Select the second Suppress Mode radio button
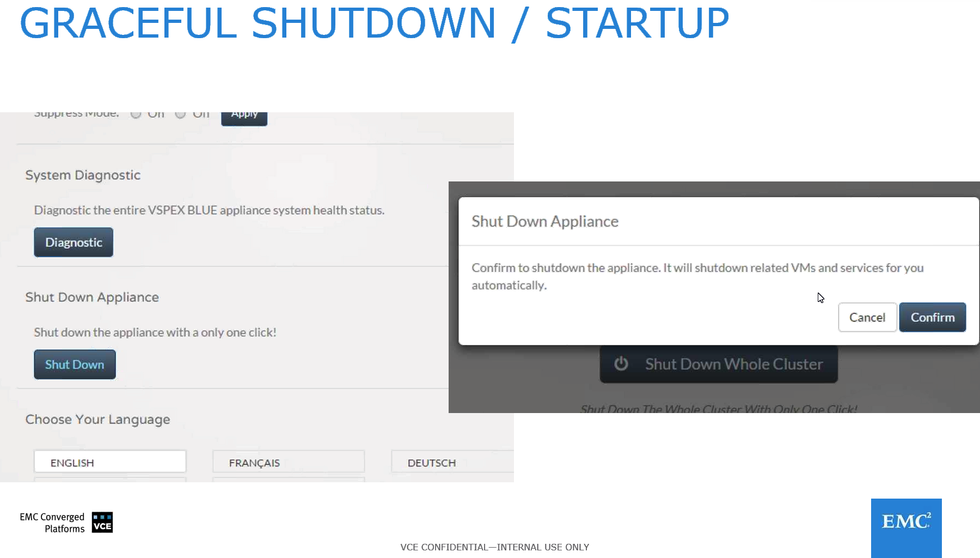The image size is (980, 558). click(180, 114)
